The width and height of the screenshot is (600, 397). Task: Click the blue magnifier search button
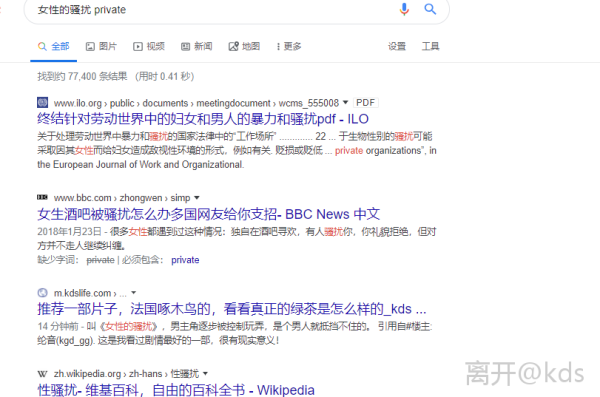(x=430, y=9)
